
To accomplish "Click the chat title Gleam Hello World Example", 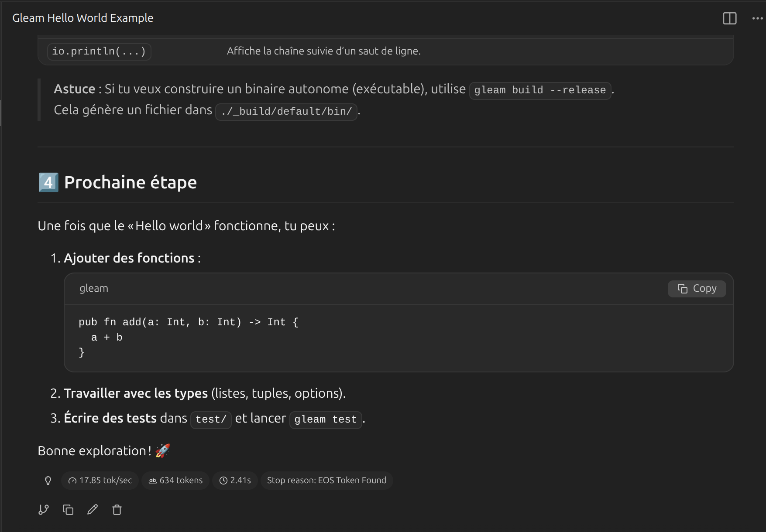I will tap(83, 18).
